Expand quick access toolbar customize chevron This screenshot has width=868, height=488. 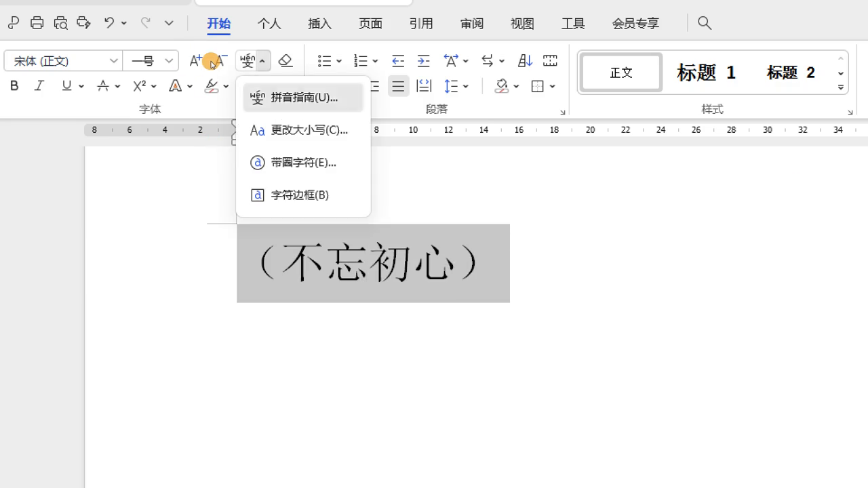[169, 23]
